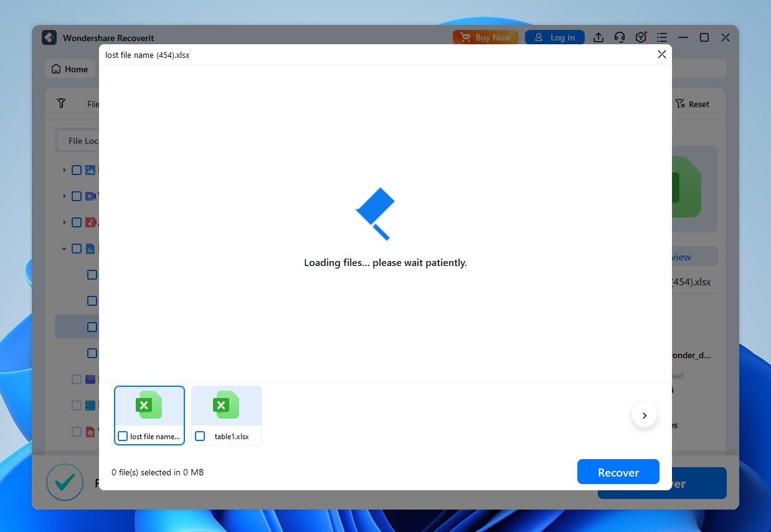Check the database category checkbox
The width and height of the screenshot is (771, 532).
(x=77, y=406)
